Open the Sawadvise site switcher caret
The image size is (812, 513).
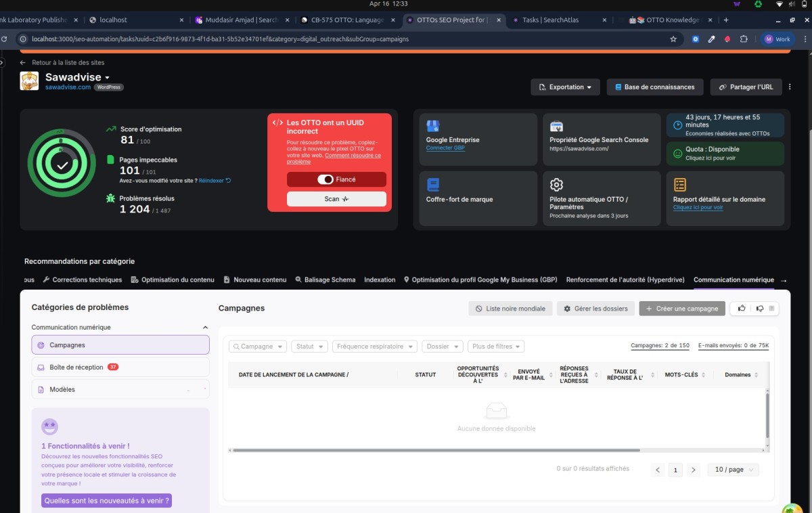(x=107, y=78)
